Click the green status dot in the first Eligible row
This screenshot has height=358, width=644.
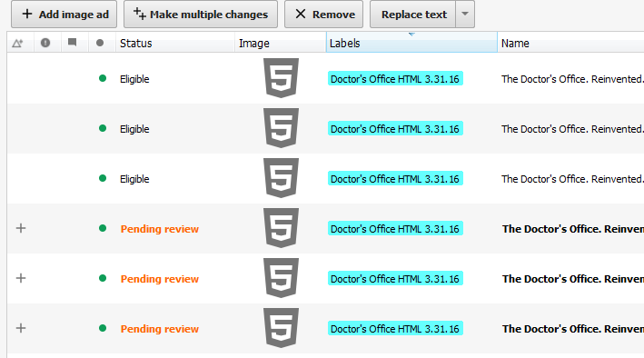tap(103, 78)
